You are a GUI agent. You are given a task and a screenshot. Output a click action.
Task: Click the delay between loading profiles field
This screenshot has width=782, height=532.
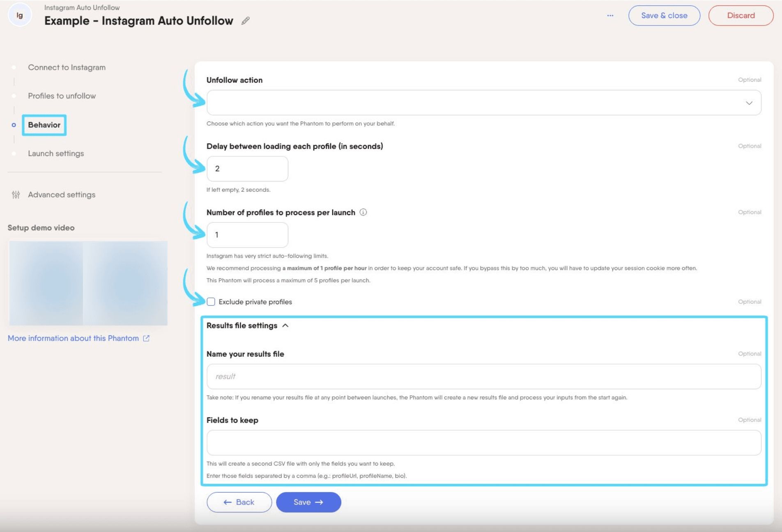coord(247,169)
